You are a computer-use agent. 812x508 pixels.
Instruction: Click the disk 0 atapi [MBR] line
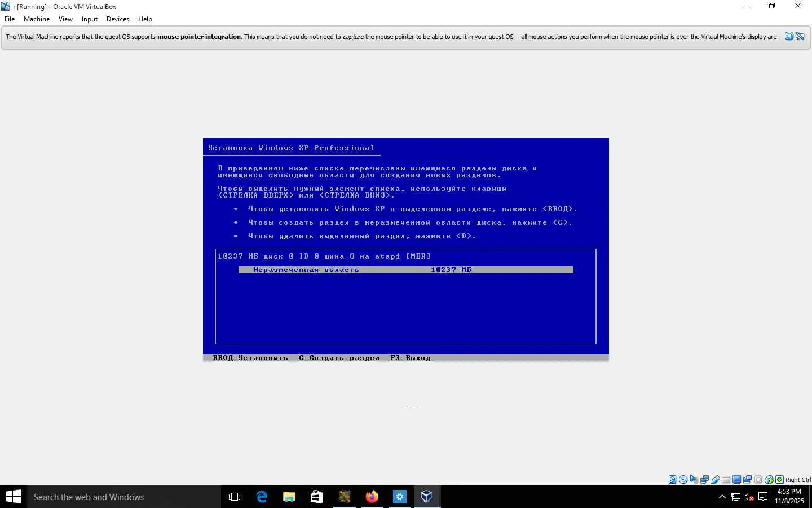coord(324,256)
